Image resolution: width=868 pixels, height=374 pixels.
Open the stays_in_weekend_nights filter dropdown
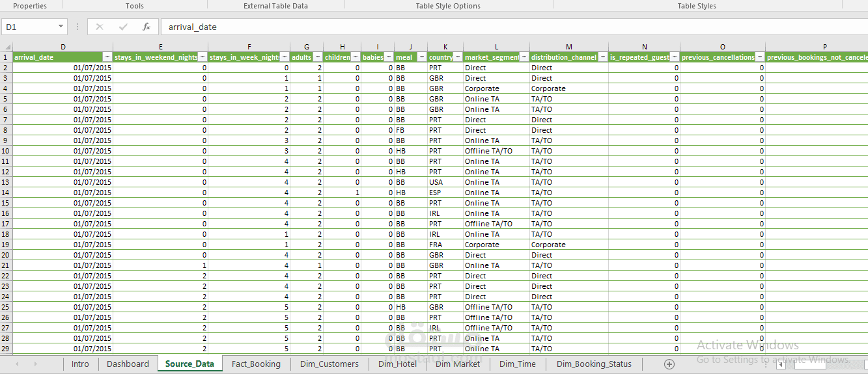point(203,57)
